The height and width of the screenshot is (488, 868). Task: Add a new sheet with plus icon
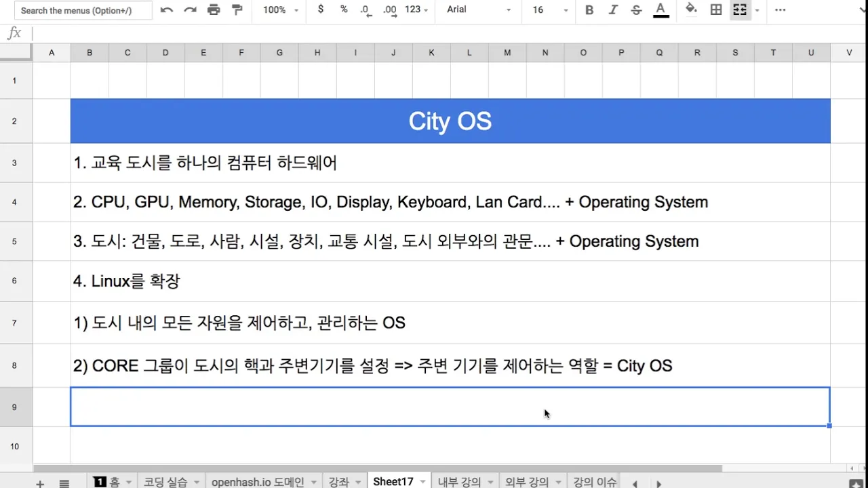tap(40, 483)
